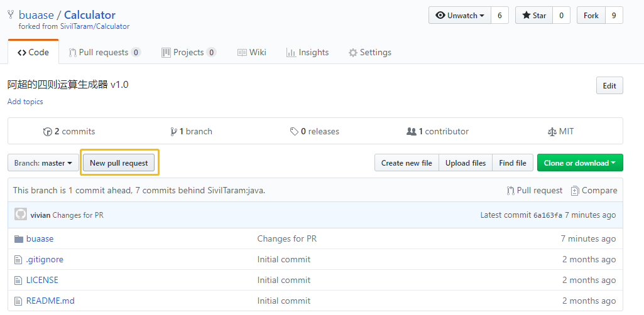Click the README.md file icon
This screenshot has height=315, width=644.
pyautogui.click(x=18, y=301)
